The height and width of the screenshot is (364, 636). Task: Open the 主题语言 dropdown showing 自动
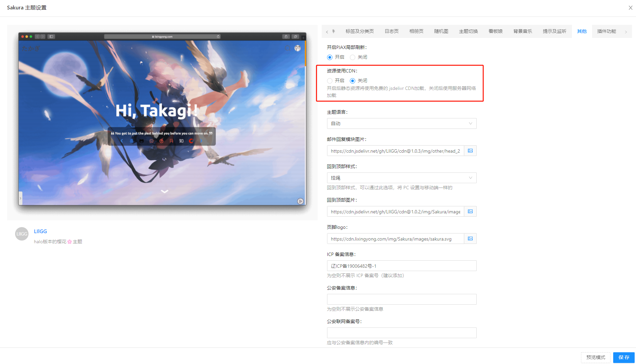pyautogui.click(x=401, y=123)
